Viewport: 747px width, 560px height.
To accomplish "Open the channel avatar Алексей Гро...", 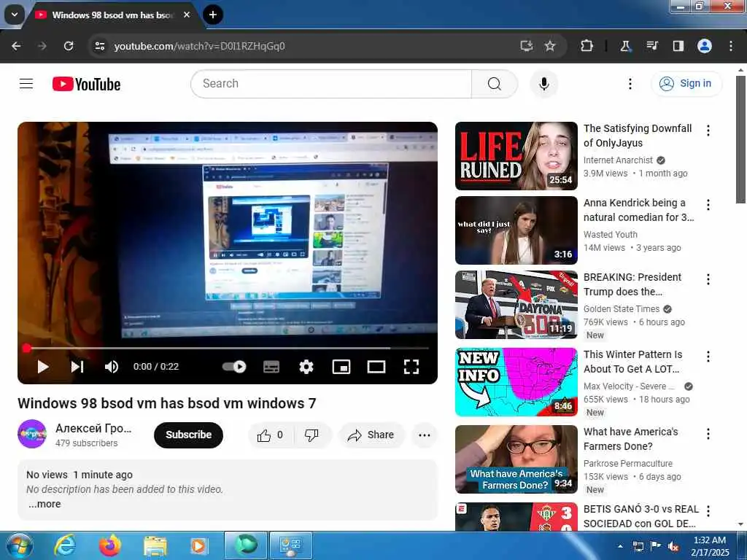I will (x=32, y=434).
